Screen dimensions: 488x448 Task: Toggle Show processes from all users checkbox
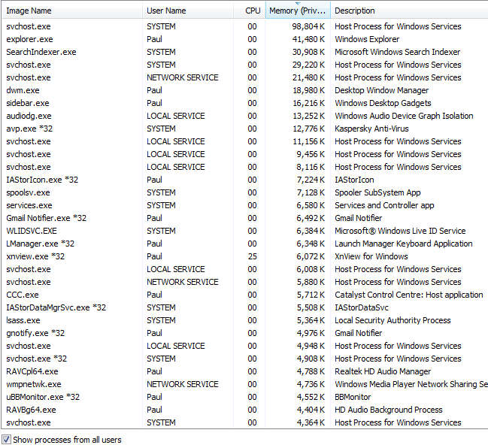[x=6, y=440]
